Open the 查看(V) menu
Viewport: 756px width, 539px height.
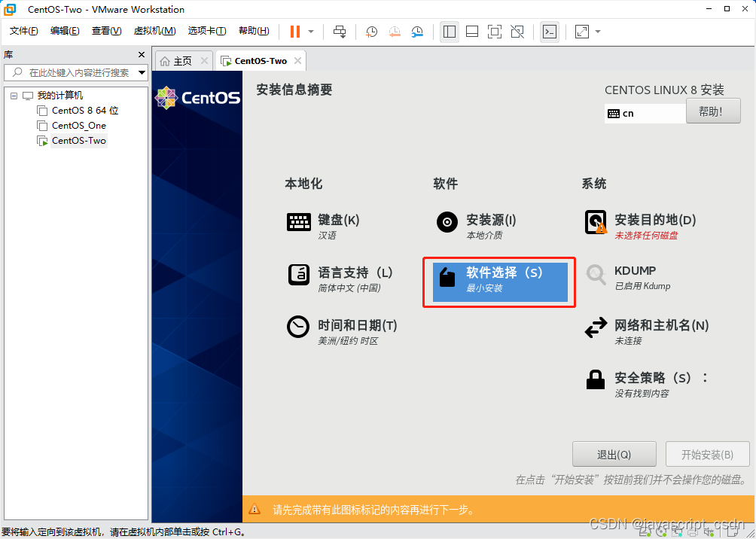coord(107,31)
